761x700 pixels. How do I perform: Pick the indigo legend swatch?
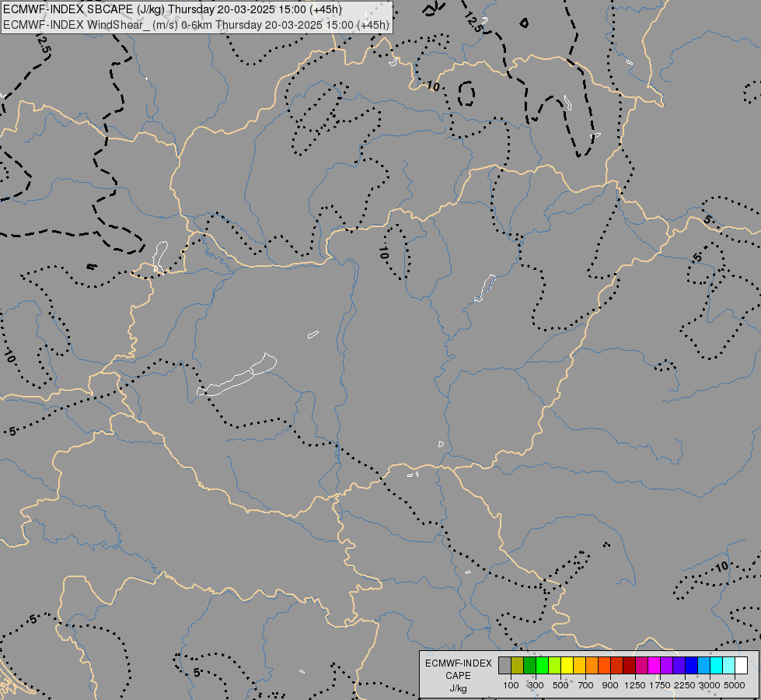tap(679, 665)
